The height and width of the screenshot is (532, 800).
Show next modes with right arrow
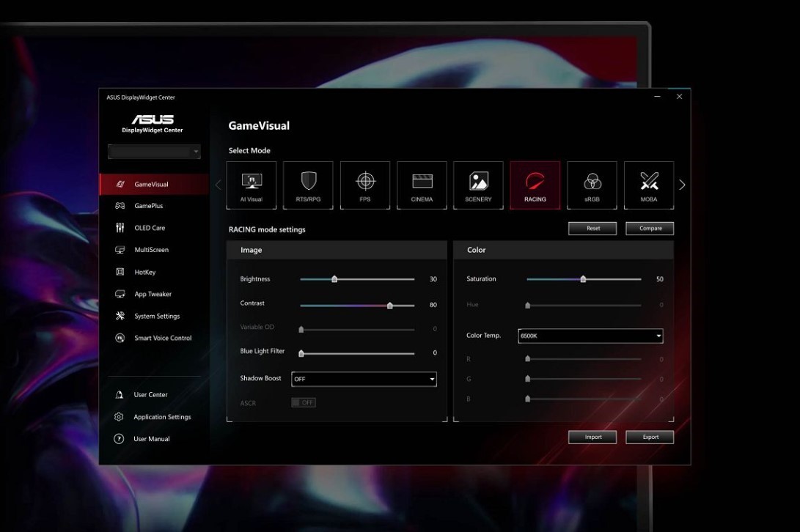(682, 185)
